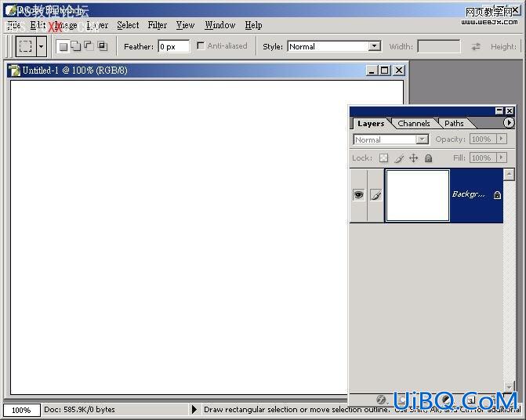Click the Untitled-1 document icon
The image size is (526, 420).
pos(14,71)
